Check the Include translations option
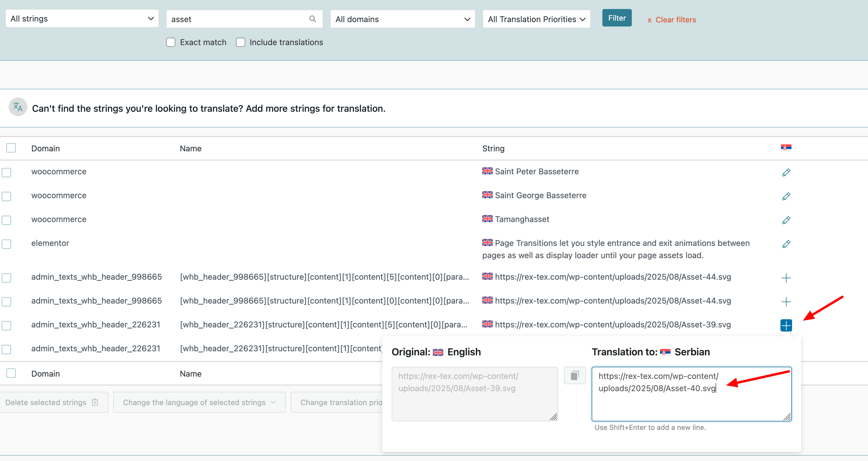This screenshot has height=461, width=868. (240, 42)
